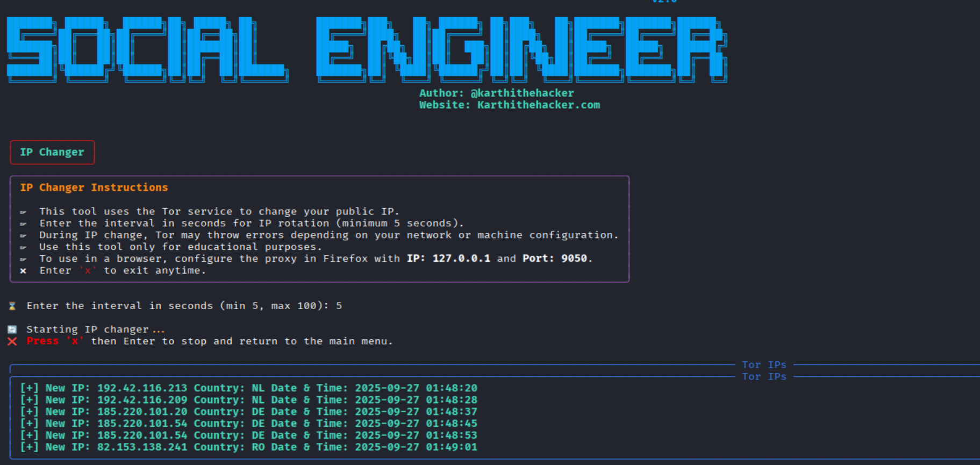This screenshot has height=465, width=980.
Task: Select the 192.42.116.213 IP address entry
Action: 142,388
